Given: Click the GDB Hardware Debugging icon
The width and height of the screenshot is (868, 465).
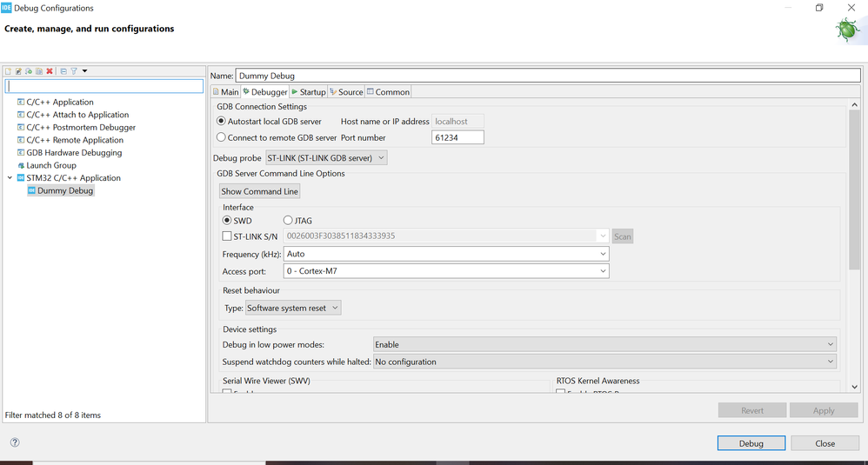Looking at the screenshot, I should pyautogui.click(x=21, y=153).
